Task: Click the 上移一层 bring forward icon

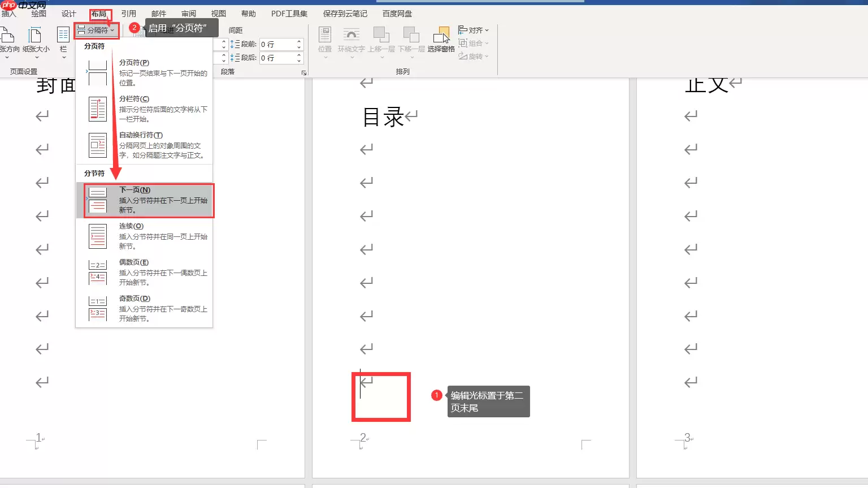Action: pyautogui.click(x=381, y=35)
